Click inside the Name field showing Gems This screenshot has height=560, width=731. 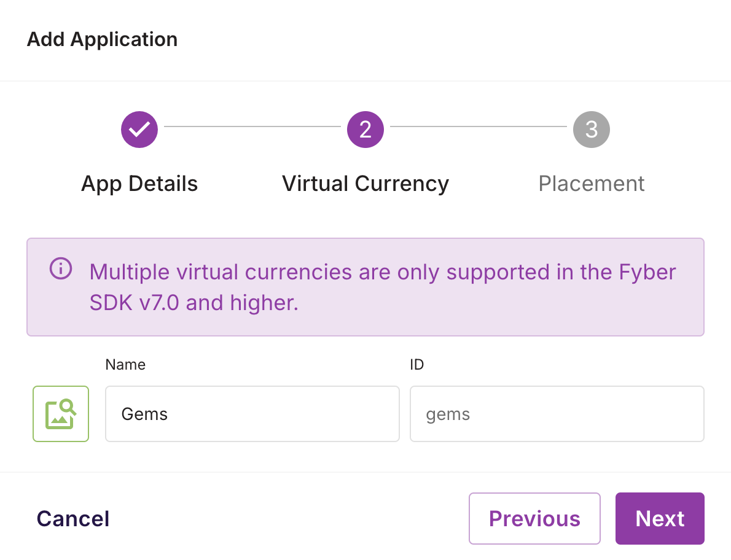coord(252,414)
